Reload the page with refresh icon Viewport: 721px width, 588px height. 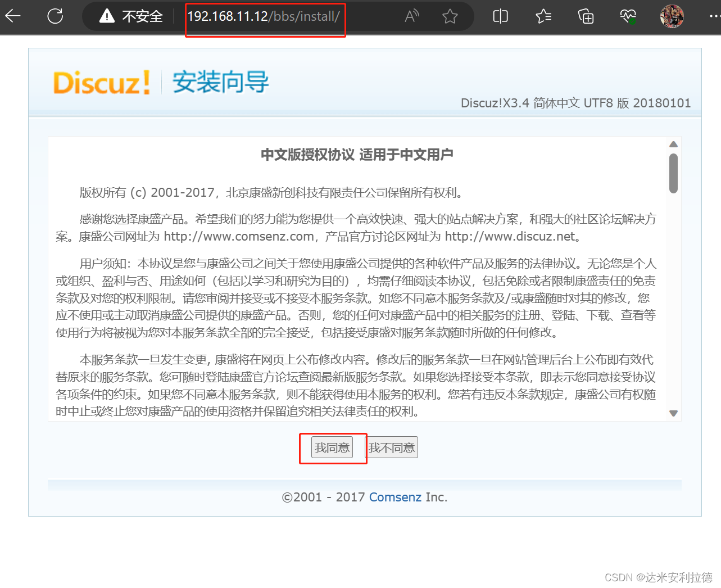point(55,16)
